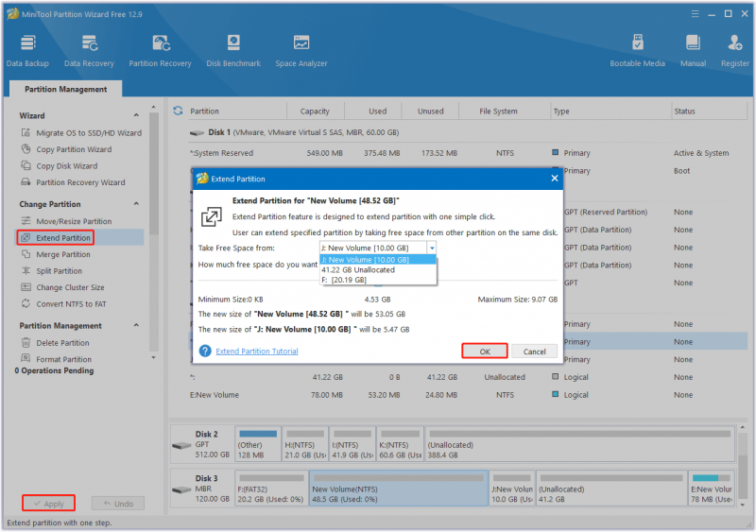The height and width of the screenshot is (532, 756).
Task: Sort by Unused column header
Action: coord(431,111)
